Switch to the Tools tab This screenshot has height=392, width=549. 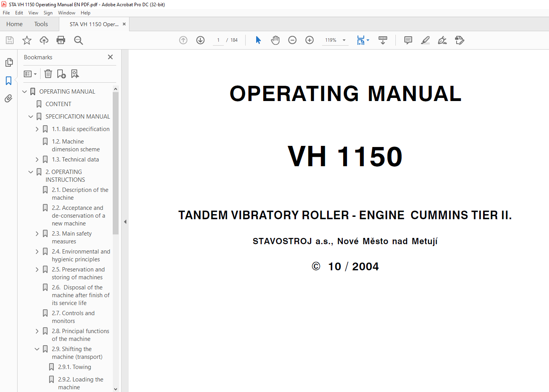pos(41,24)
